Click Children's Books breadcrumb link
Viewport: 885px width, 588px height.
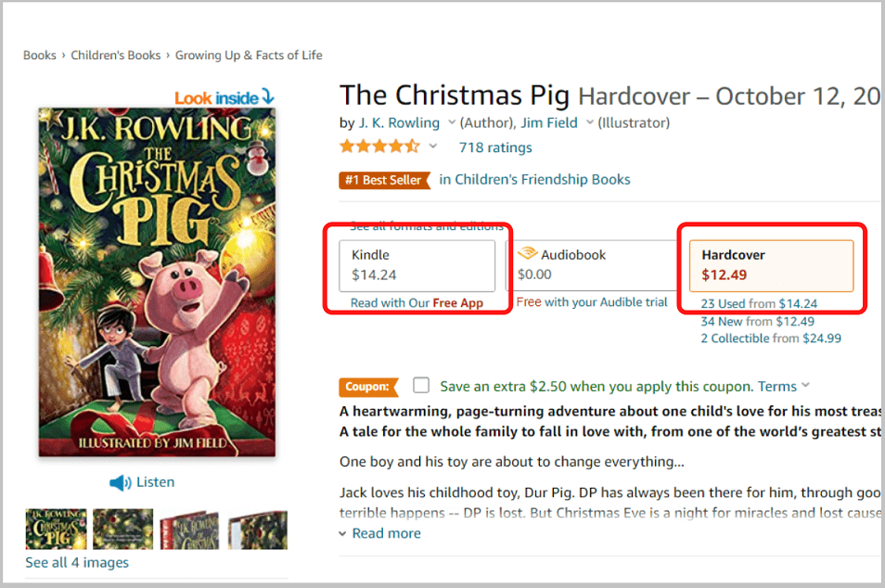118,56
